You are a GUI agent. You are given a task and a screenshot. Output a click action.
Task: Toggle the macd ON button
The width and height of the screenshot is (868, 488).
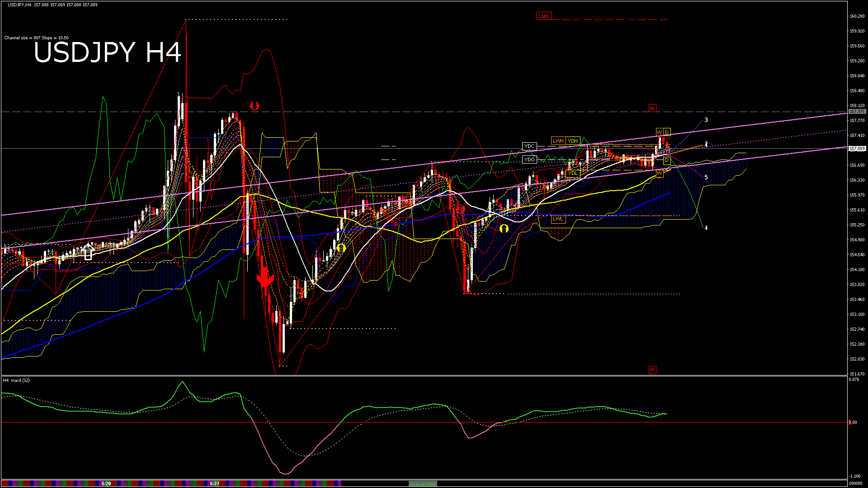pyautogui.click(x=423, y=484)
